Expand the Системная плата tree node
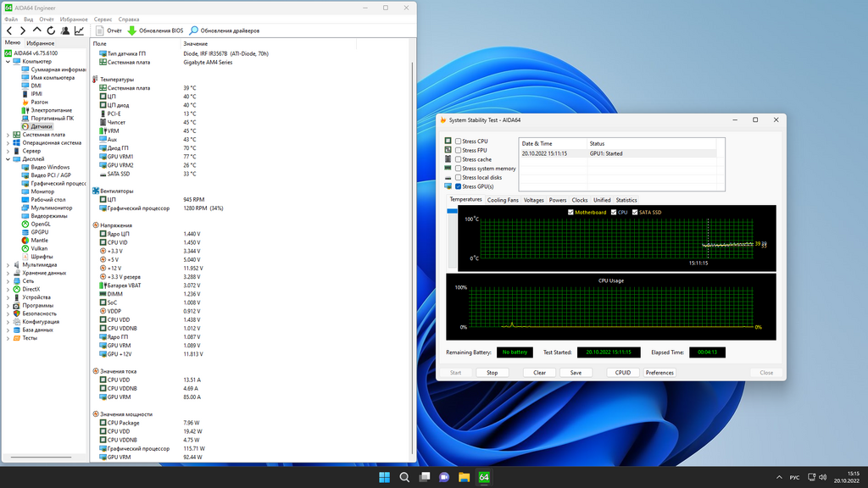 coord(8,135)
